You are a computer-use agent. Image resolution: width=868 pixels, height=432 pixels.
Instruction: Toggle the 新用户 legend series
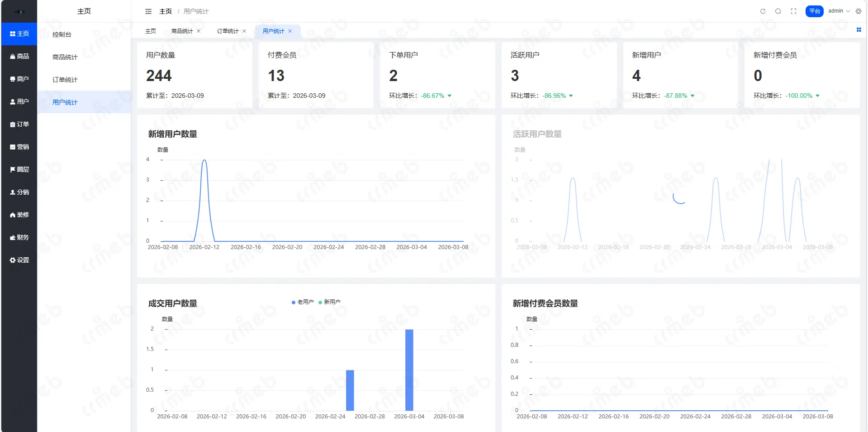pos(329,302)
